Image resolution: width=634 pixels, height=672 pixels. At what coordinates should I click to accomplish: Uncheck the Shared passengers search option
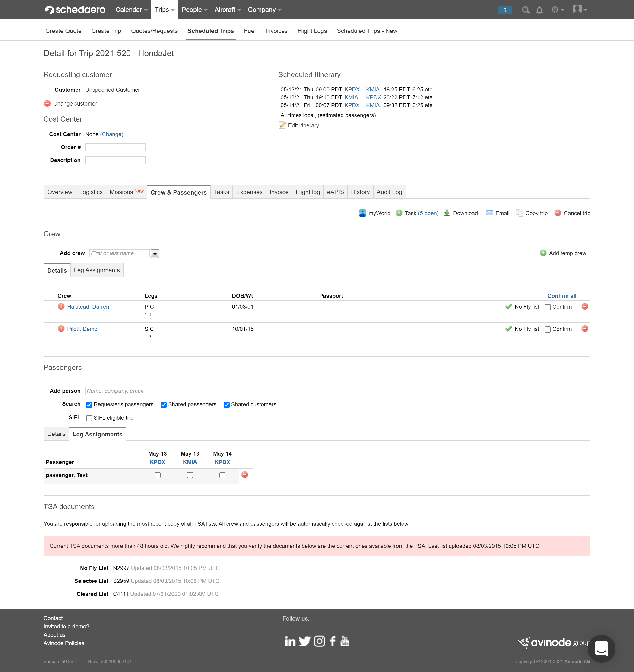(164, 405)
